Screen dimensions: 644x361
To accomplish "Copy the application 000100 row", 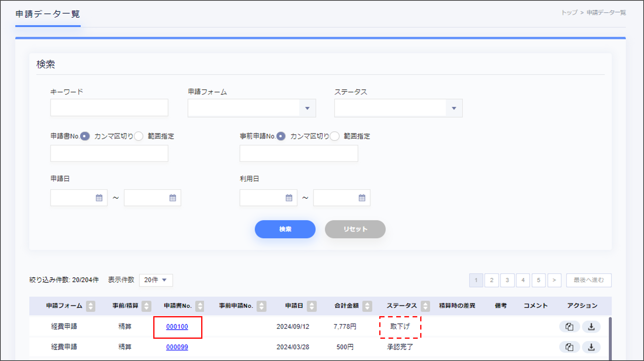I will pos(569,327).
